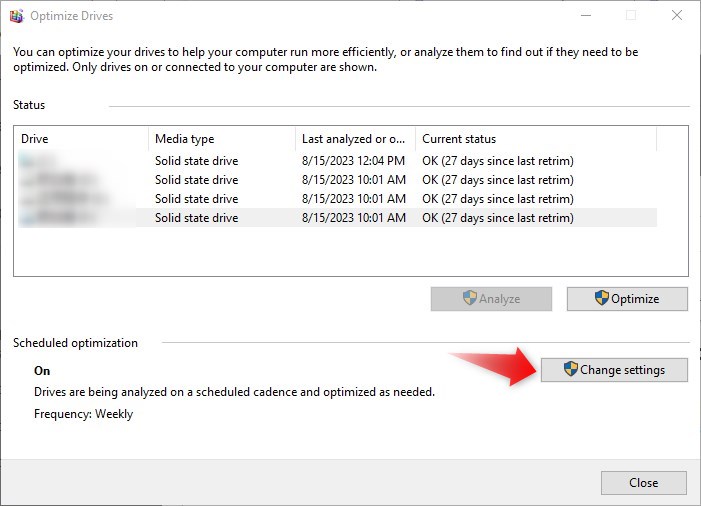Screen dimensions: 701x506
Task: Click the Last analyzed column header
Action: (x=355, y=139)
